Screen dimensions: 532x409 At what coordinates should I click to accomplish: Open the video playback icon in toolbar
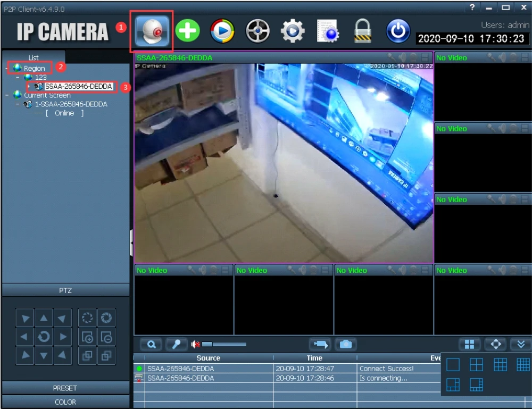pyautogui.click(x=222, y=31)
